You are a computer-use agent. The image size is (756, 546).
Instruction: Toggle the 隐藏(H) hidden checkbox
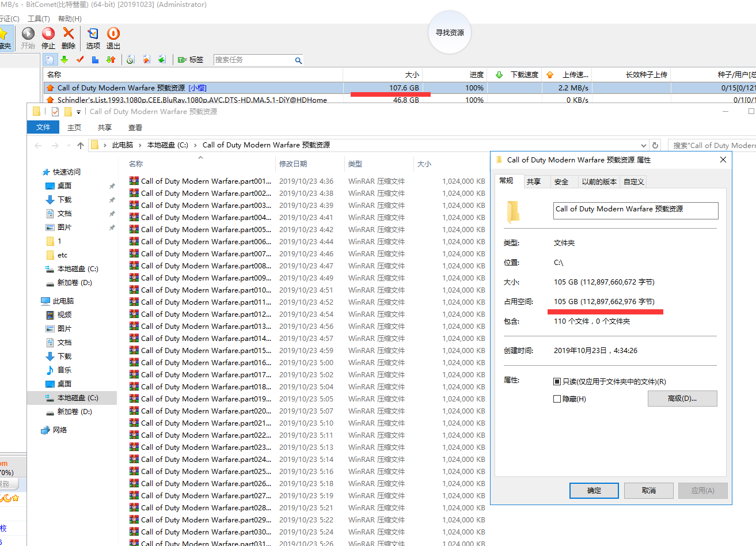pos(557,399)
